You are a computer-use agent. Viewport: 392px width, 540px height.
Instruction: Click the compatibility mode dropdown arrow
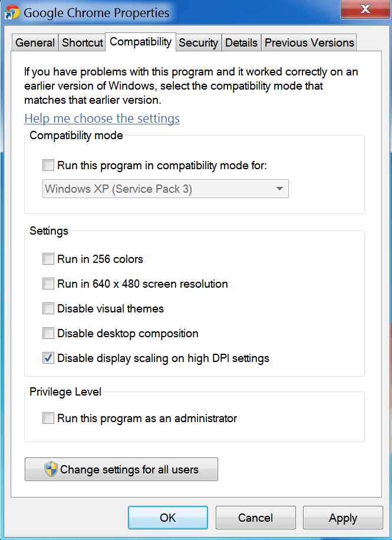pyautogui.click(x=279, y=189)
